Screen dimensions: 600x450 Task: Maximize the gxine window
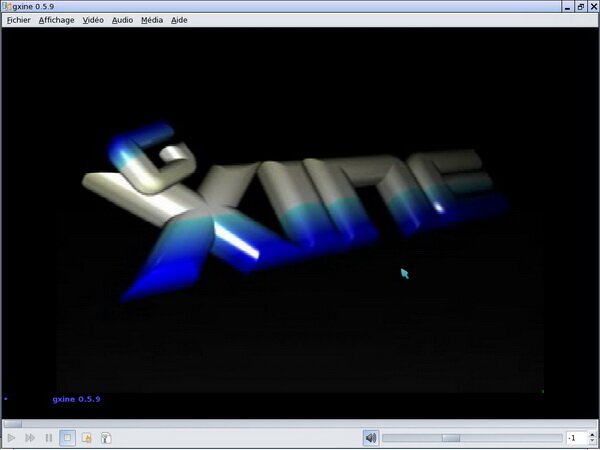(581, 7)
